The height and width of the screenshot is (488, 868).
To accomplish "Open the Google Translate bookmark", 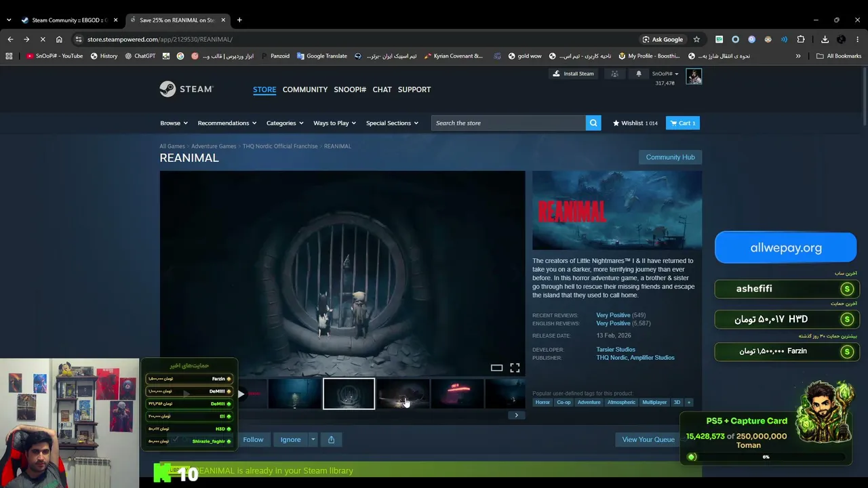I will [x=322, y=56].
